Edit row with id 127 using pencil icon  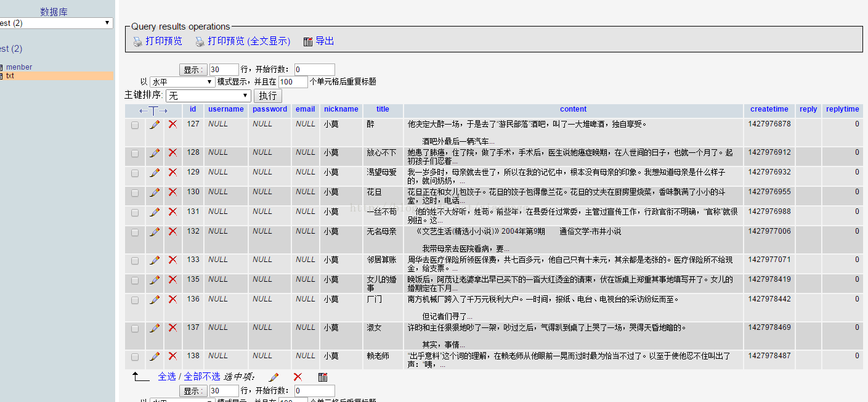155,124
